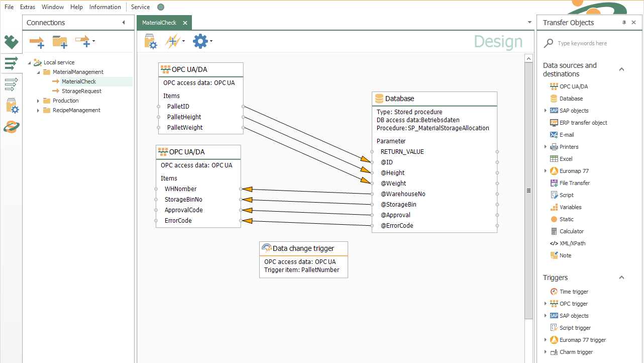Select the Euromap 77 data source
The height and width of the screenshot is (363, 644).
(x=574, y=171)
